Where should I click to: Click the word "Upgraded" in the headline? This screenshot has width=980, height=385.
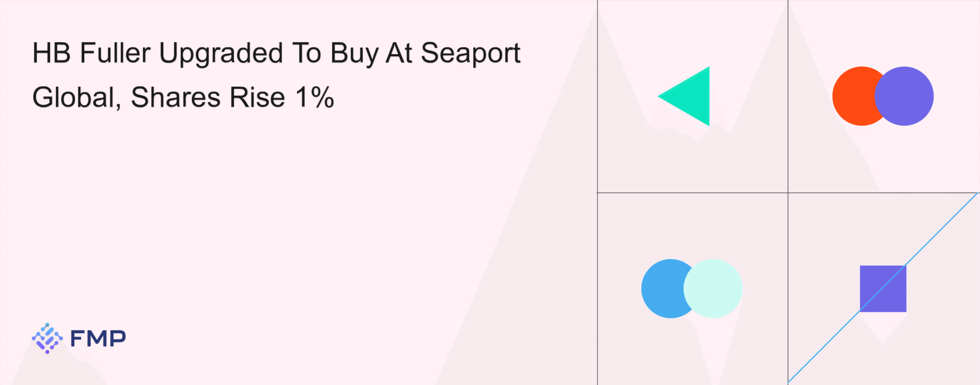[221, 54]
